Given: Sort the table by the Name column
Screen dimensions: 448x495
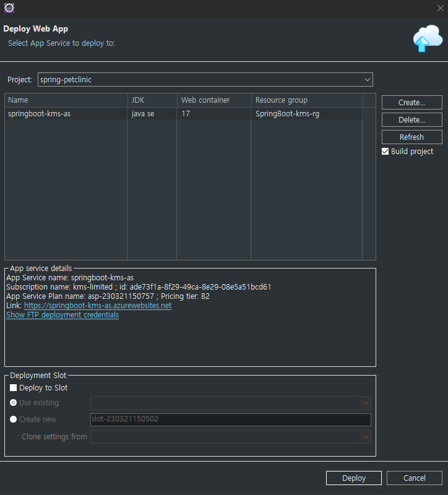Looking at the screenshot, I should [x=66, y=100].
